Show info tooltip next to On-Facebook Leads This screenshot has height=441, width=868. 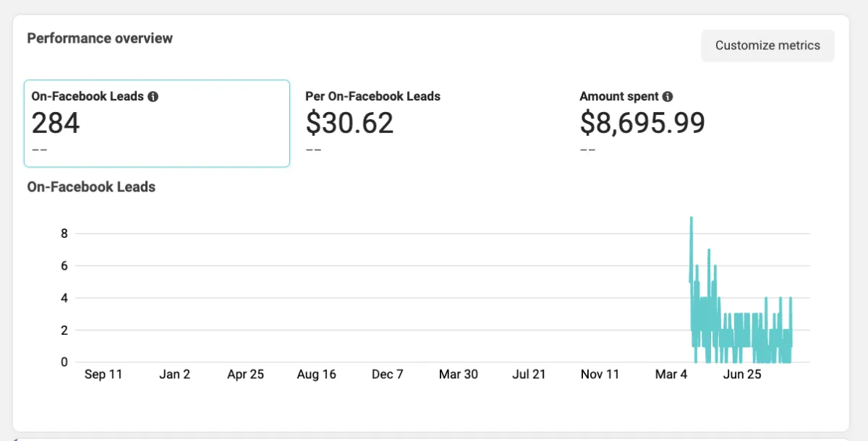[153, 96]
